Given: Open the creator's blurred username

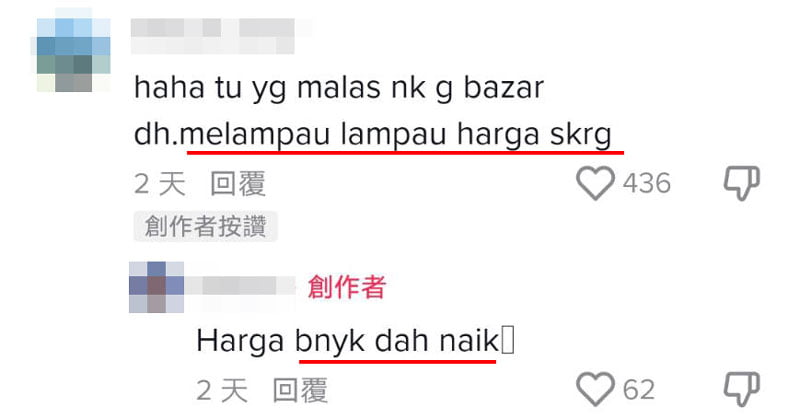Looking at the screenshot, I should coord(240,287).
